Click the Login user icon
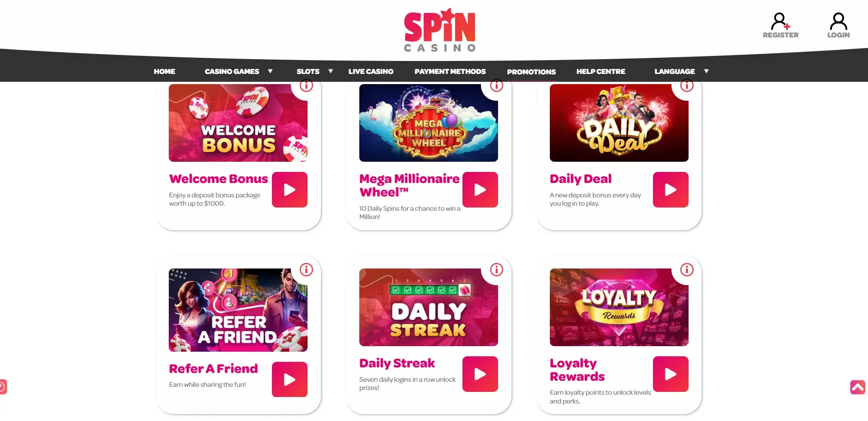Viewport: 868px width, 421px height. tap(838, 21)
